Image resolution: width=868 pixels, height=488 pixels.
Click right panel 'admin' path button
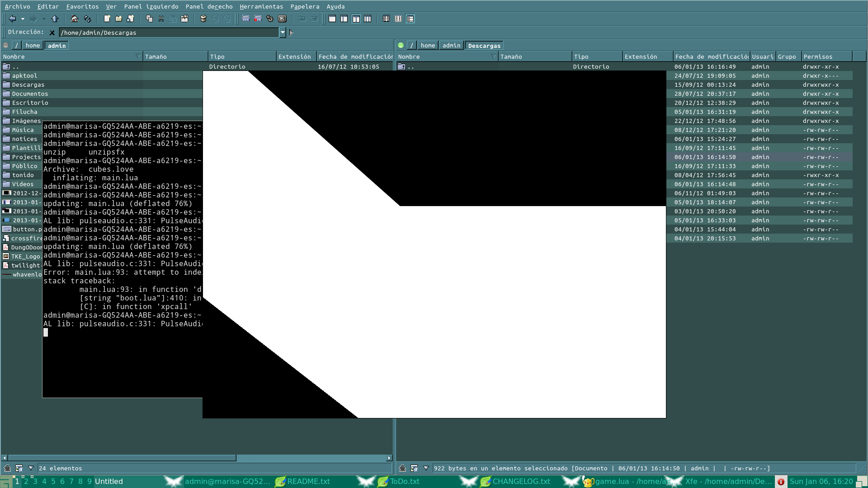tap(451, 45)
